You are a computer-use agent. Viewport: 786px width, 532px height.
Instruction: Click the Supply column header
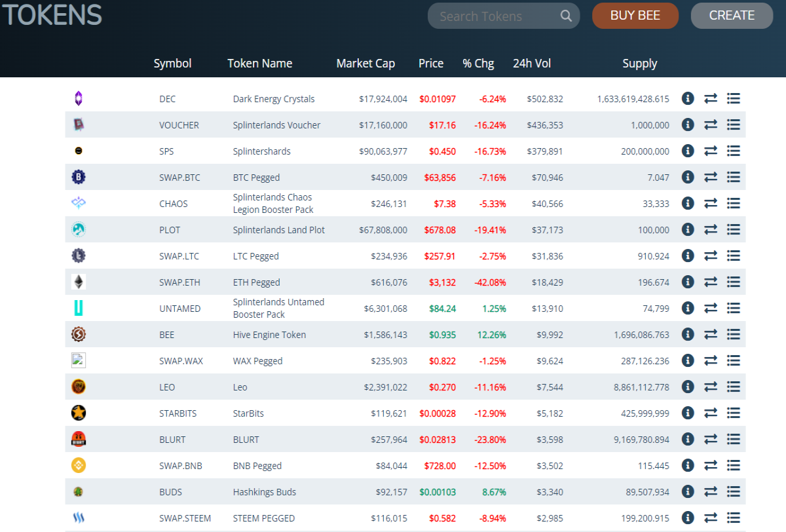640,64
